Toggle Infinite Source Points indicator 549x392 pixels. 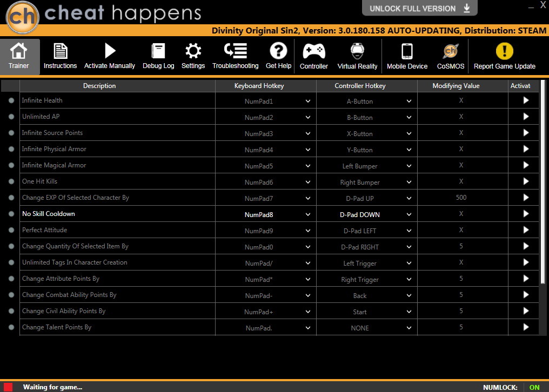pyautogui.click(x=11, y=133)
